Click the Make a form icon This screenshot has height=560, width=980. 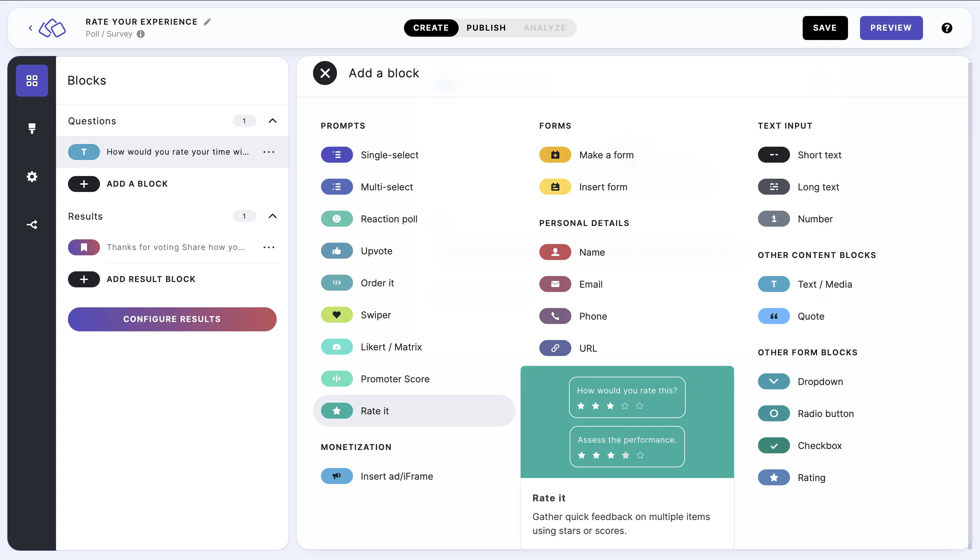click(x=555, y=155)
